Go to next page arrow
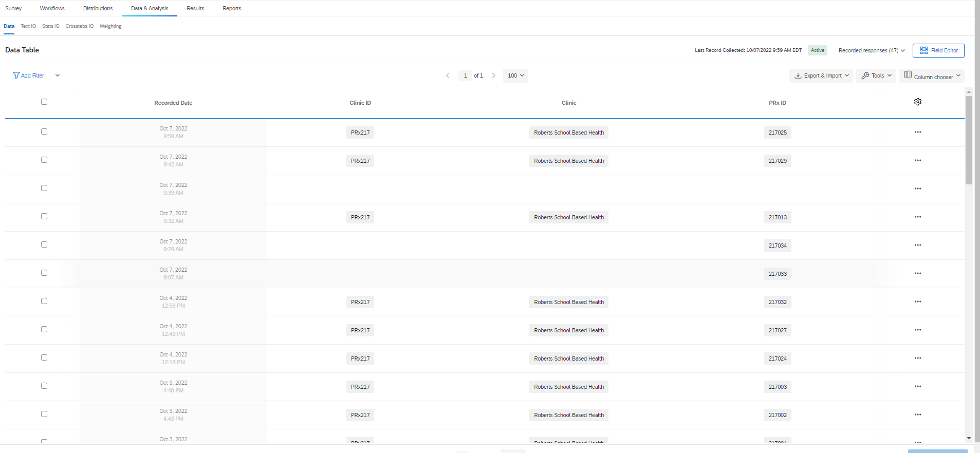980x453 pixels. tap(493, 75)
